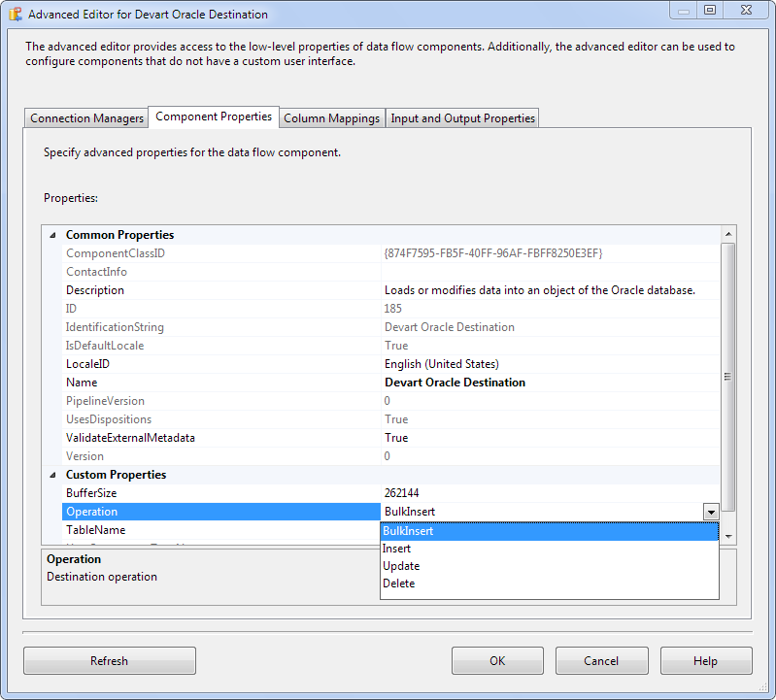Open the Column Mappings tab

tap(331, 118)
